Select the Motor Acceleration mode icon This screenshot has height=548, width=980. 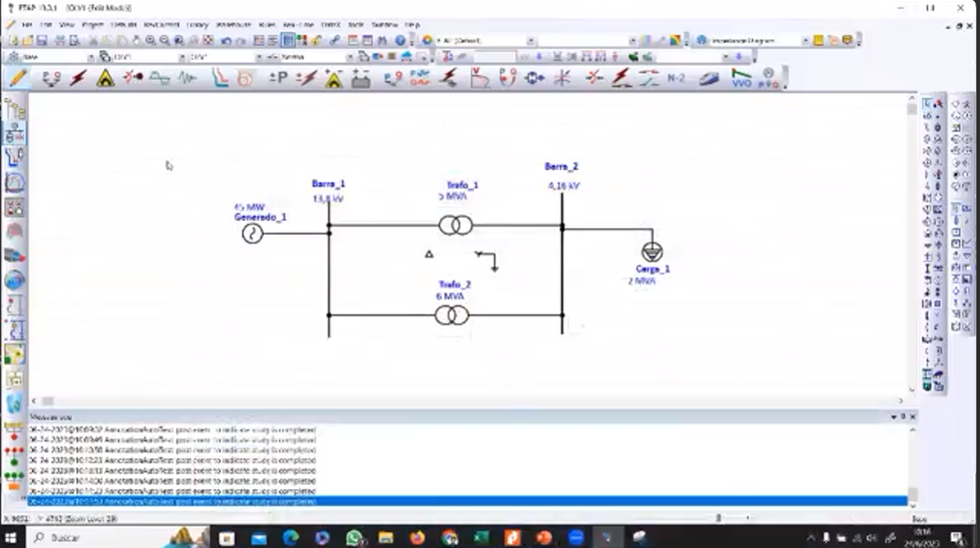pyautogui.click(x=133, y=77)
